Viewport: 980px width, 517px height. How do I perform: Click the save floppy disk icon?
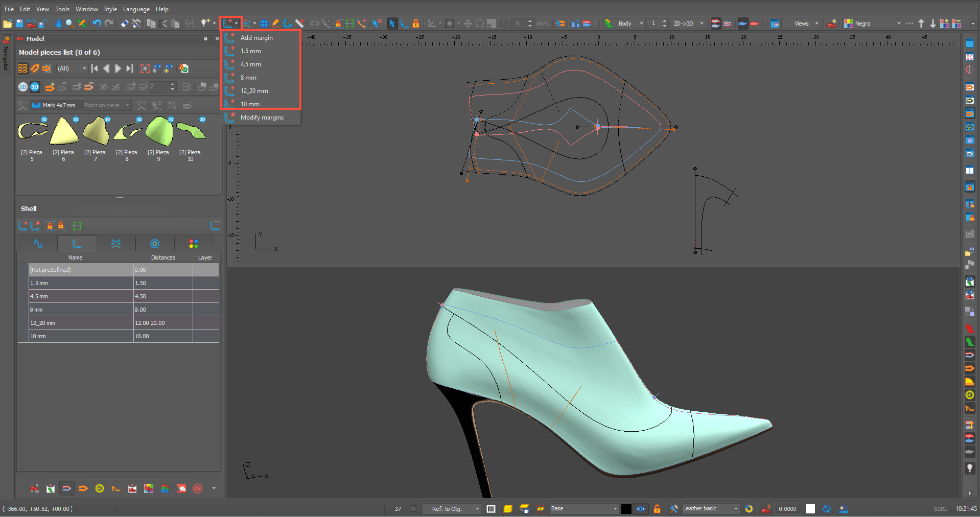click(19, 24)
